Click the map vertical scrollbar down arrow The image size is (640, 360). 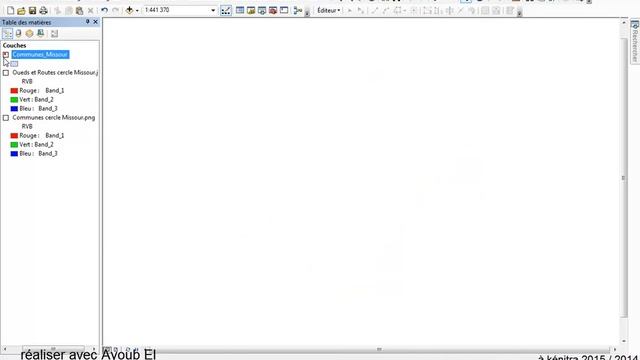[x=624, y=341]
